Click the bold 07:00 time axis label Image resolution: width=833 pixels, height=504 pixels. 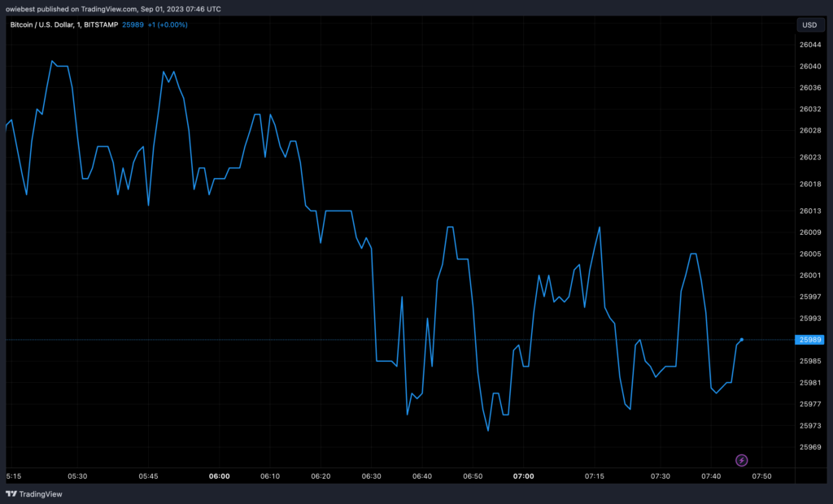point(524,476)
